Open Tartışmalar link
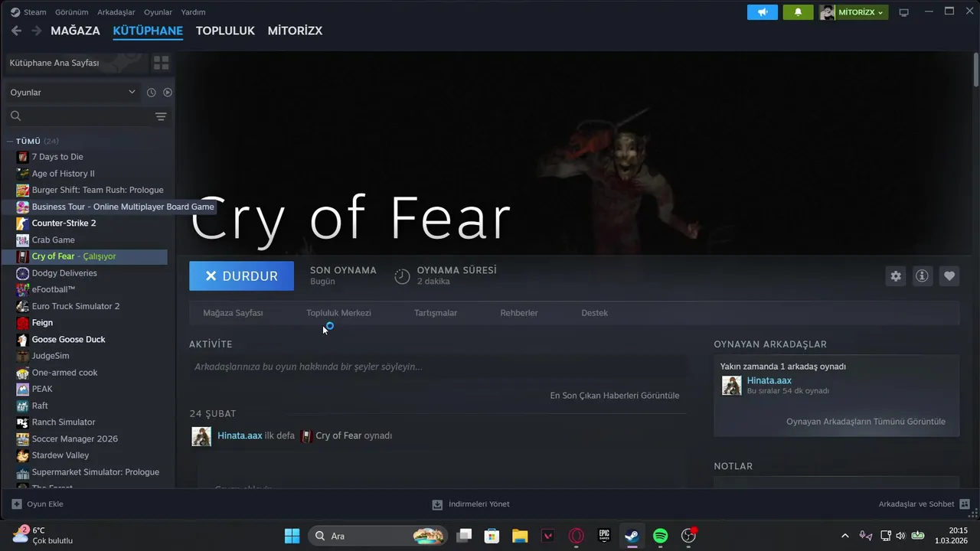The height and width of the screenshot is (551, 980). 436,313
